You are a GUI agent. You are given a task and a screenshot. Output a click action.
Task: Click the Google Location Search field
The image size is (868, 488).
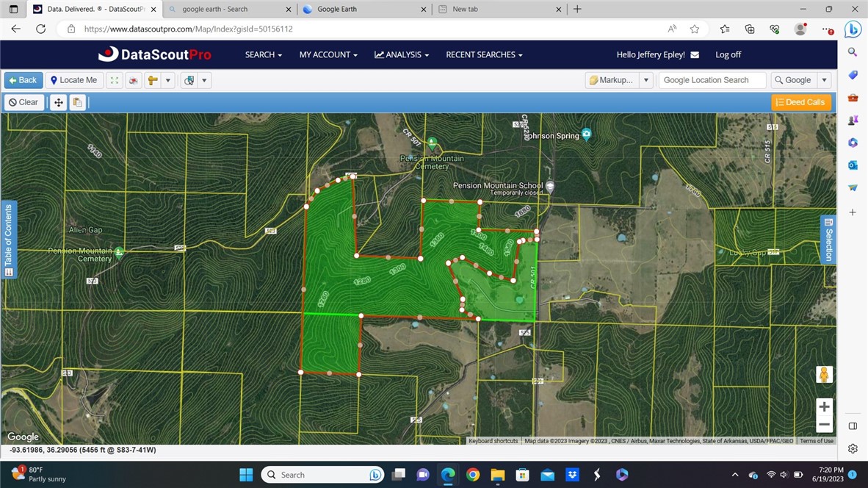click(712, 80)
